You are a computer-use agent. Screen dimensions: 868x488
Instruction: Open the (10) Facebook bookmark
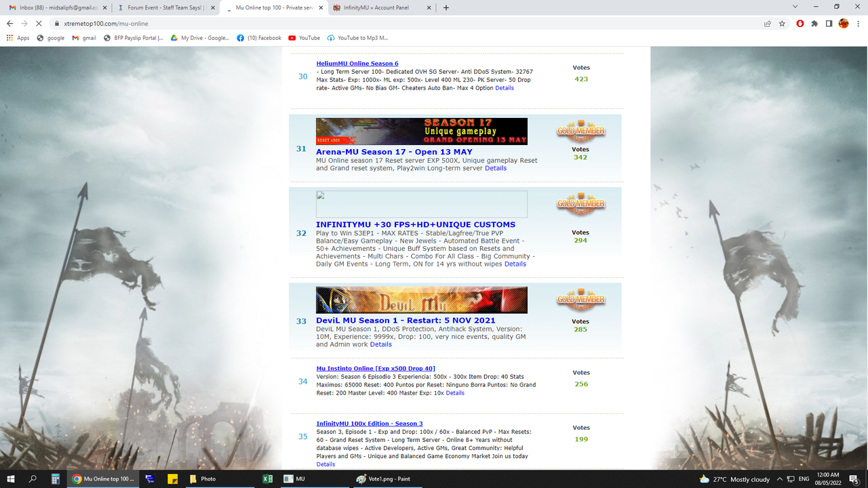(x=259, y=38)
